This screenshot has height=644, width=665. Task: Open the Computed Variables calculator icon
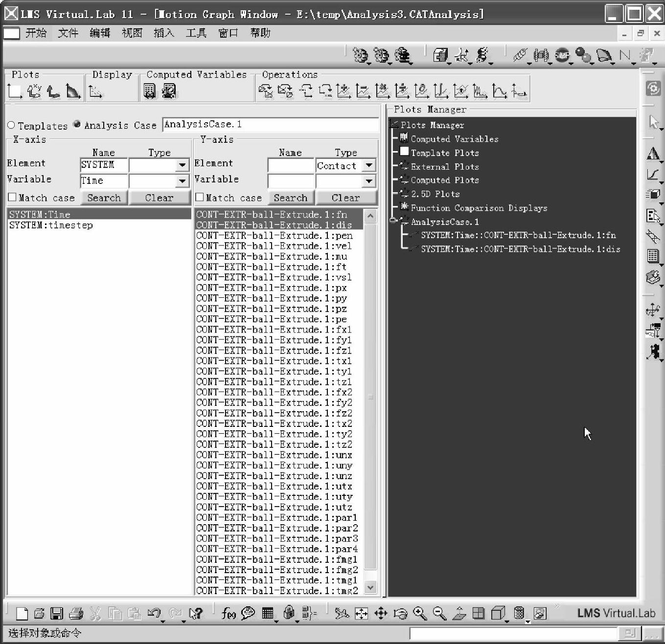150,91
